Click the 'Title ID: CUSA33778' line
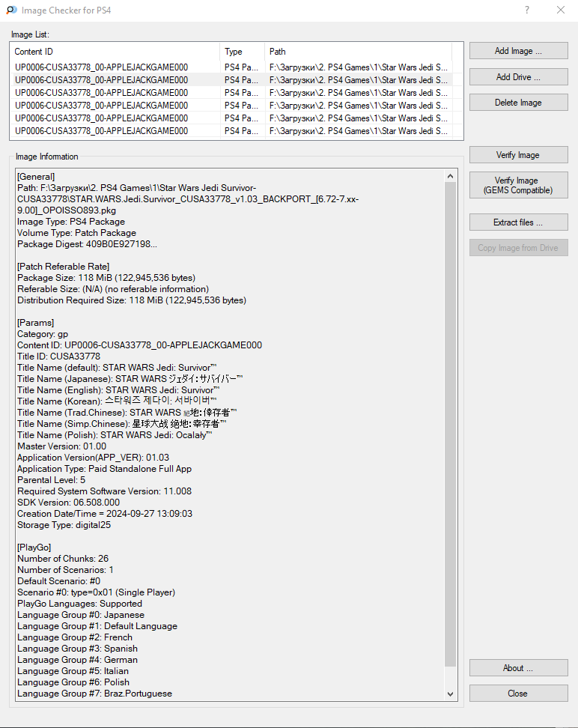The height and width of the screenshot is (728, 578). point(58,357)
